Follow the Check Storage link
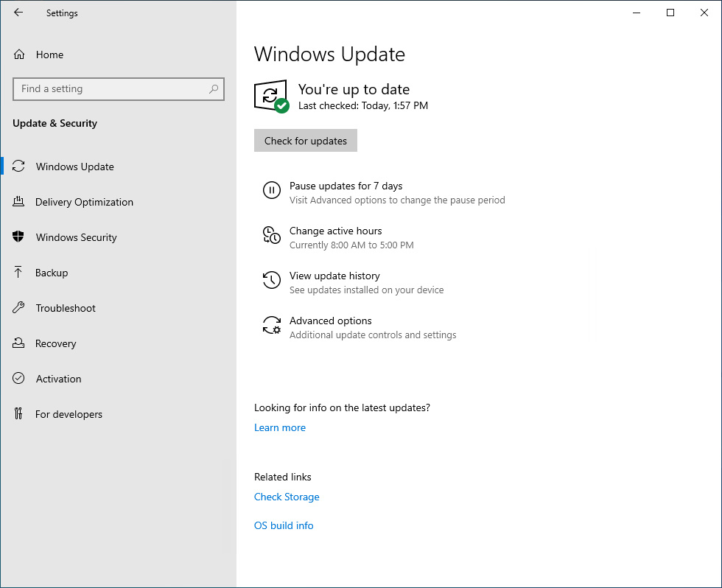Viewport: 722px width, 588px height. pos(287,497)
